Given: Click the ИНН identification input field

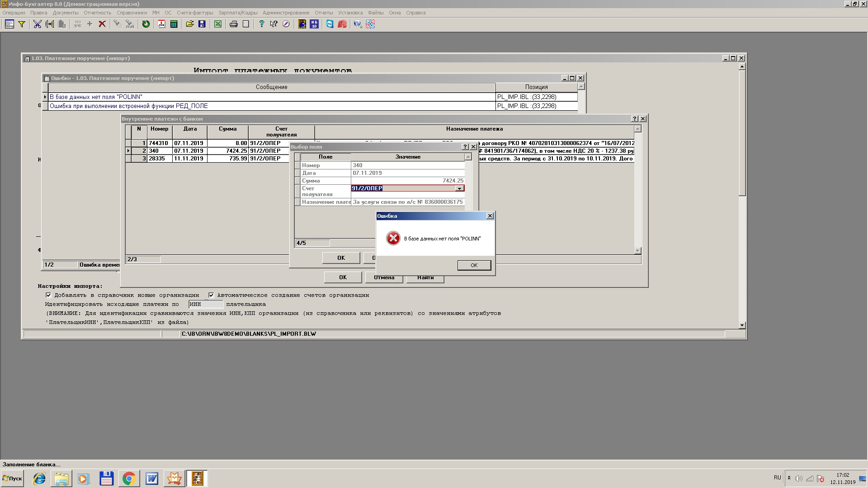Looking at the screenshot, I should (x=206, y=305).
